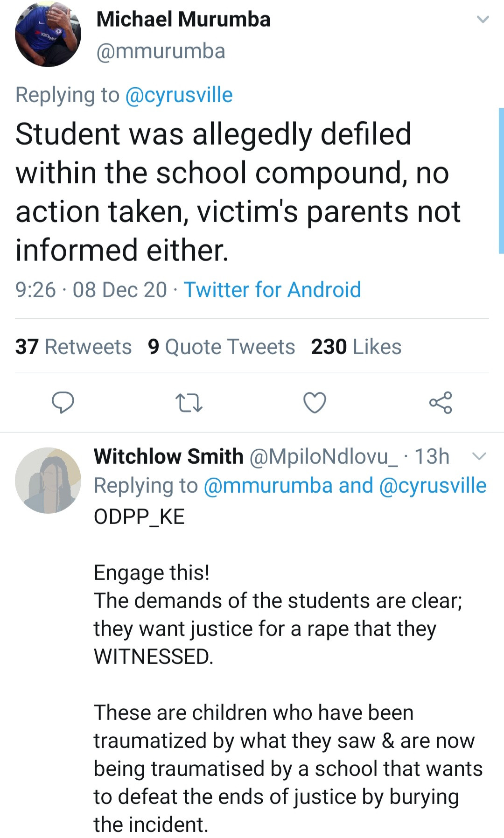View the 37 Retweets list
504x838 pixels.
tap(73, 347)
